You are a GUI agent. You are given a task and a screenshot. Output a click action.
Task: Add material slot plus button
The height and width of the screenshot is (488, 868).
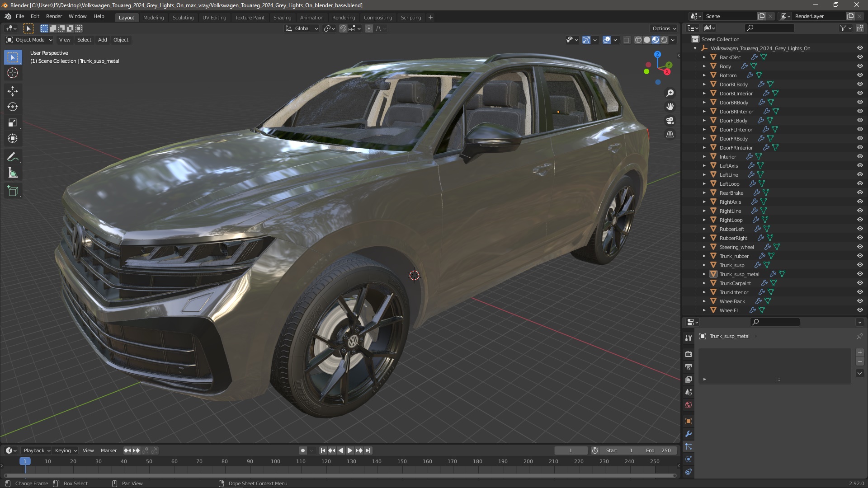tap(860, 352)
